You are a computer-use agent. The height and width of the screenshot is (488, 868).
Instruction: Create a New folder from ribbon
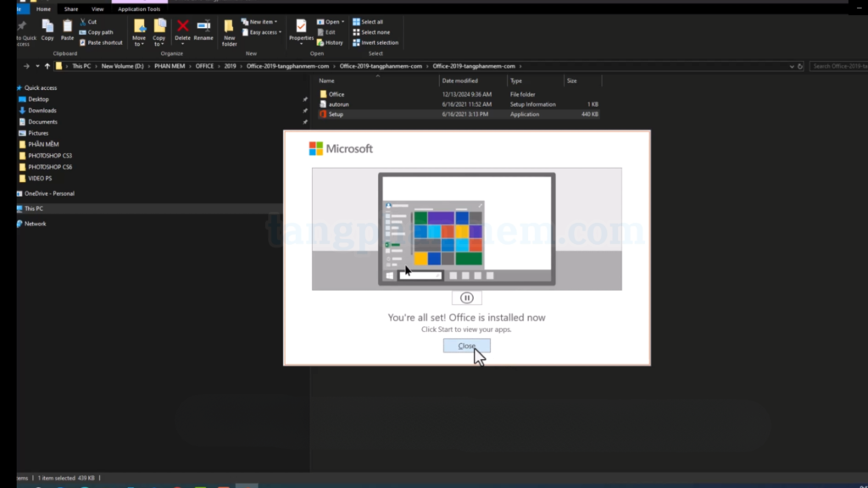(229, 33)
